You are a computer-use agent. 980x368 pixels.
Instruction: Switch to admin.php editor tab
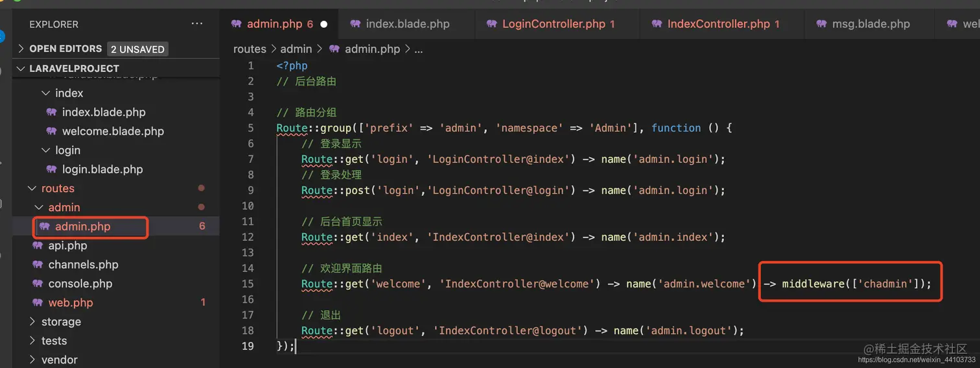point(279,24)
